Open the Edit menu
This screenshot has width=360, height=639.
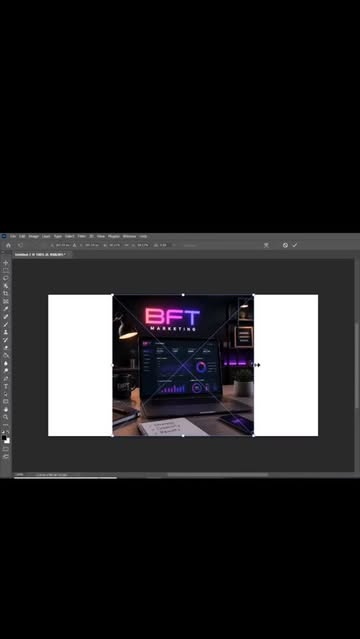[x=22, y=236]
